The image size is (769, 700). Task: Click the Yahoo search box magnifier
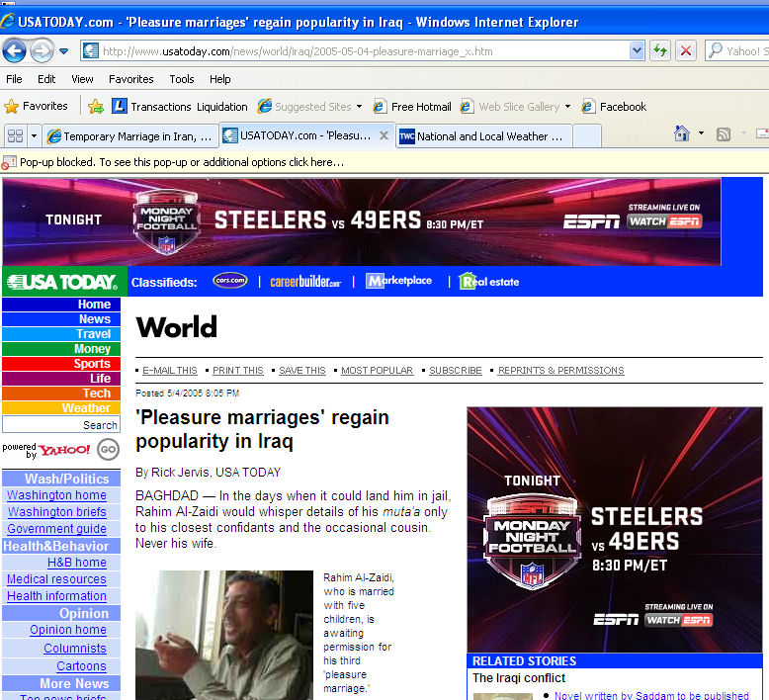(x=716, y=50)
